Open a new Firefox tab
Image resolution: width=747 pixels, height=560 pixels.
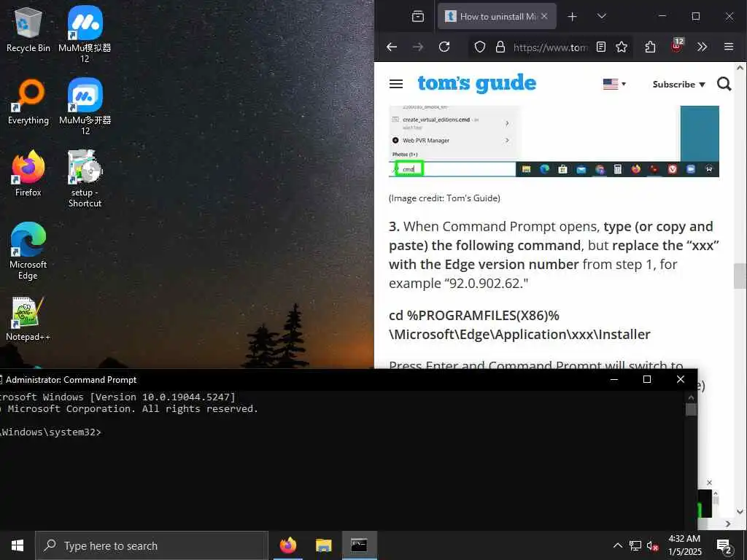(572, 16)
